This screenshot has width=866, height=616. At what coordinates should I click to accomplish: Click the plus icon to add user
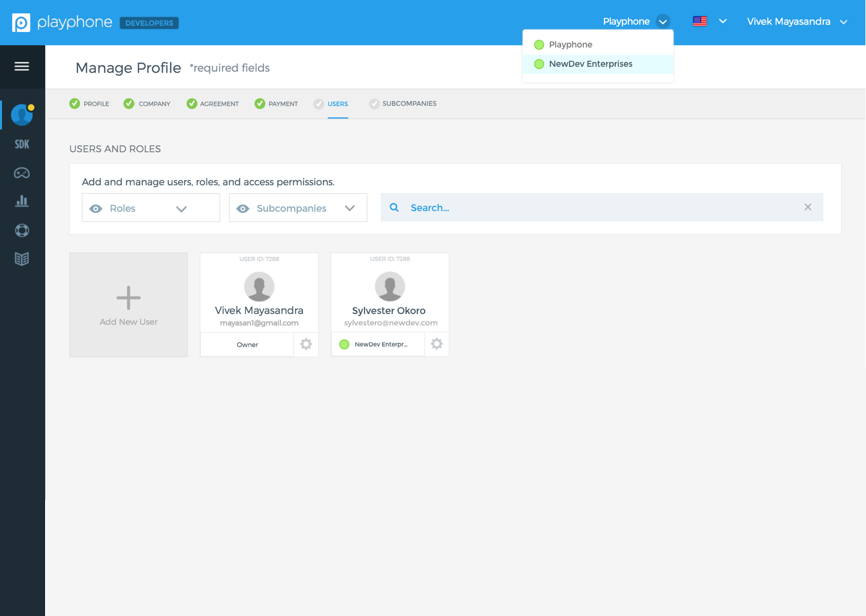coord(128,298)
